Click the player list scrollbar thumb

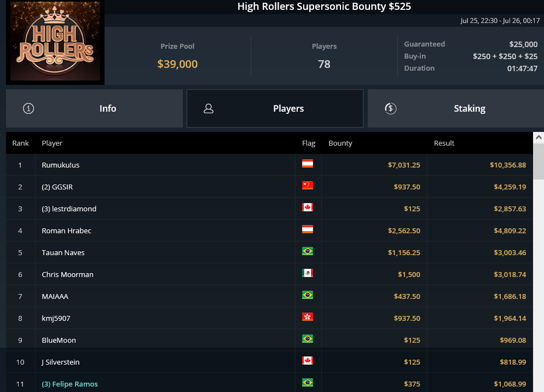(x=539, y=161)
